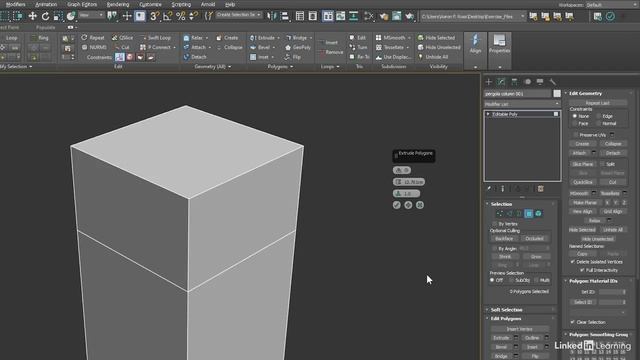
Task: Open the Schematic View icon
Action: click(x=353, y=16)
